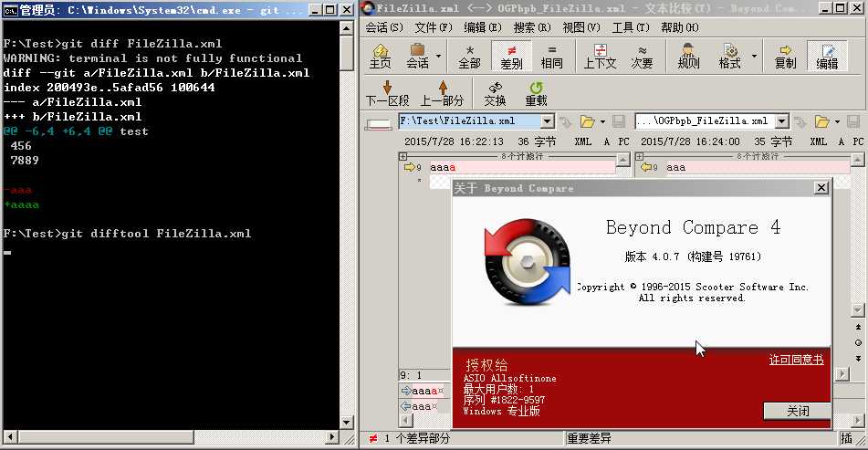Expand the 格式 dropdown arrow
Viewport: 868px width, 450px height.
[753, 56]
